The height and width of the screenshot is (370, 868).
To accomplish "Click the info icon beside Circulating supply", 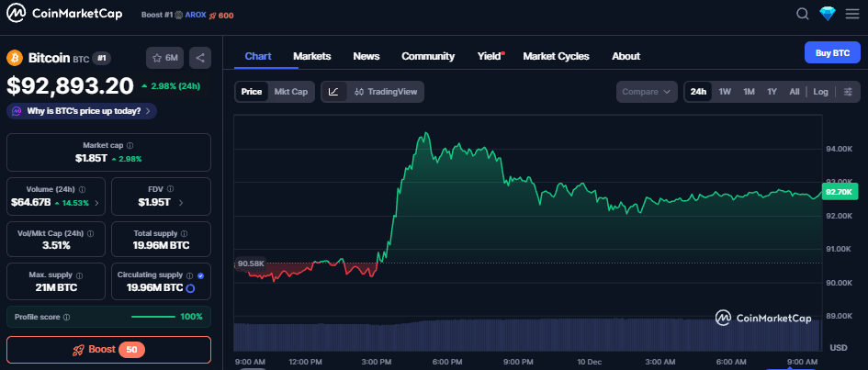I will coord(189,275).
